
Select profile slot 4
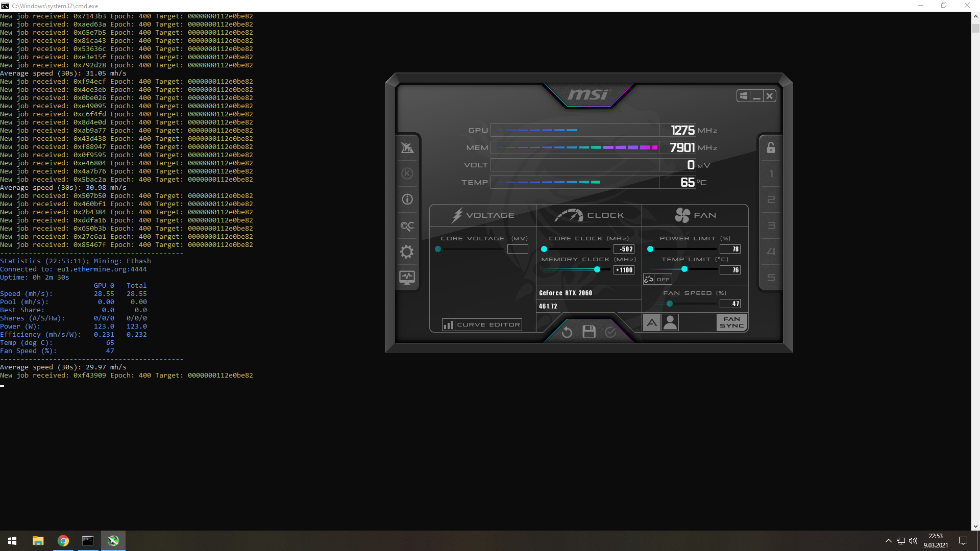pos(771,252)
